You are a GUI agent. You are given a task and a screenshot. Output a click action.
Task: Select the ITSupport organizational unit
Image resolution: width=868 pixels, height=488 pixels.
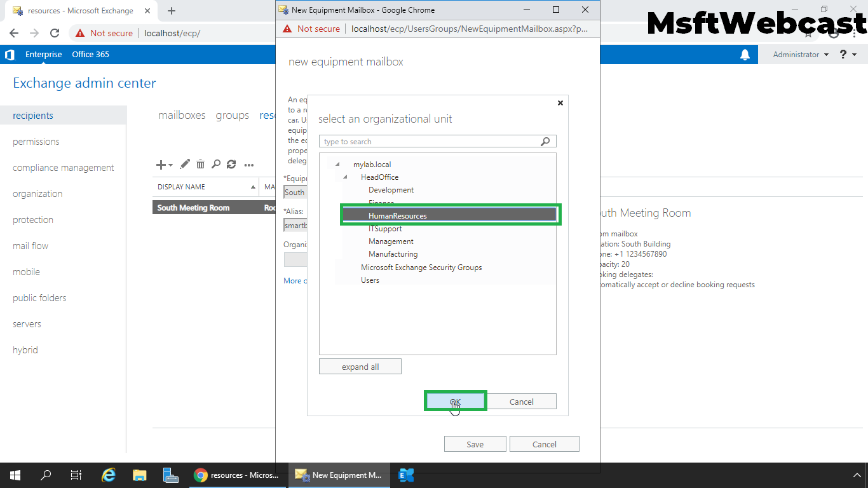pyautogui.click(x=385, y=229)
